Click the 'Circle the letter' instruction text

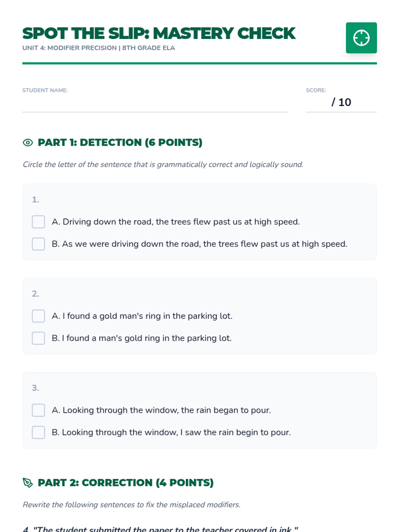pyautogui.click(x=163, y=165)
